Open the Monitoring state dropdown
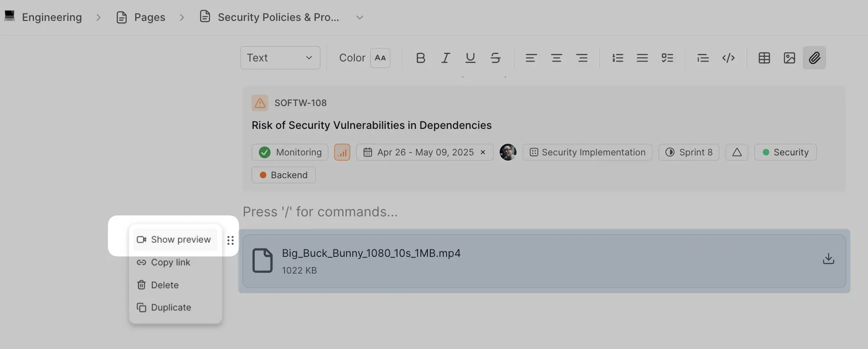This screenshot has width=868, height=349. [x=290, y=152]
